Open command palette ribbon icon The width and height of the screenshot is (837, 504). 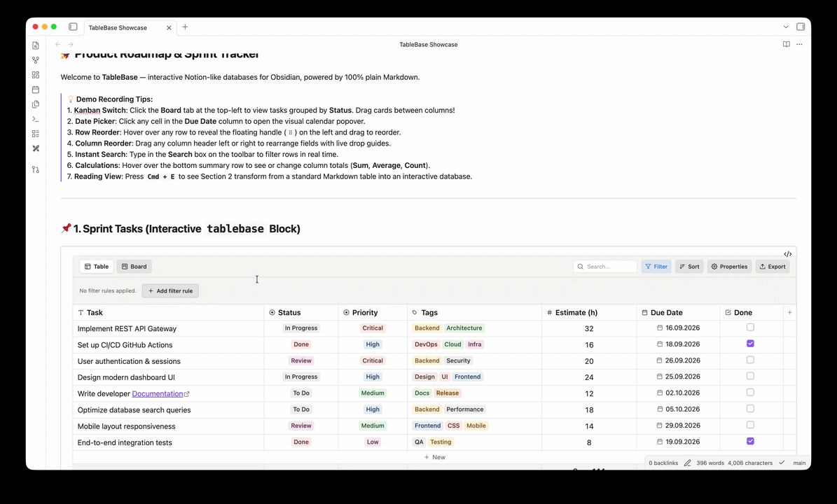(36, 119)
